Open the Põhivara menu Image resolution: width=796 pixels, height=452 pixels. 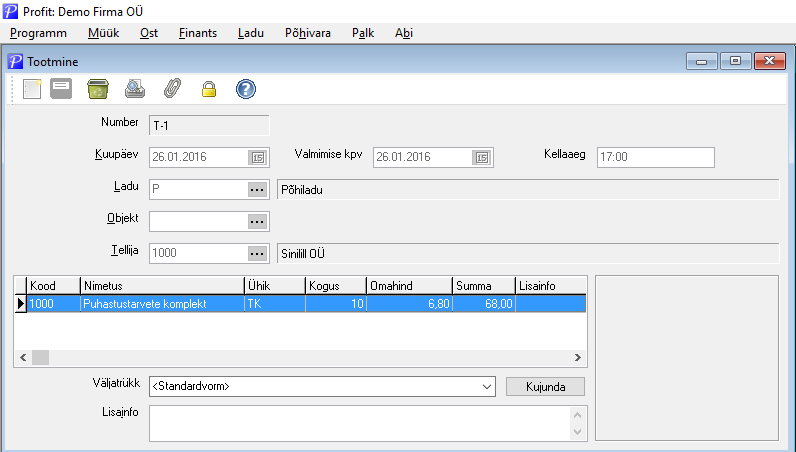(308, 33)
